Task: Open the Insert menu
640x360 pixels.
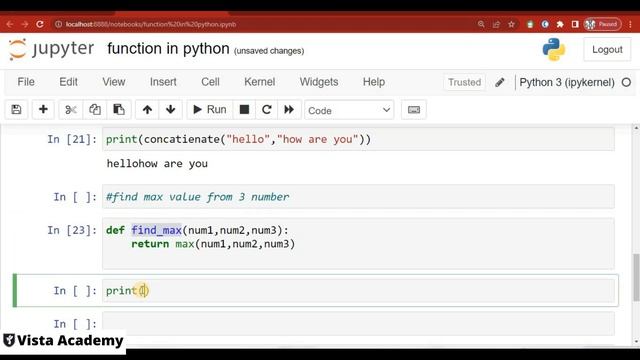Action: coord(163,82)
